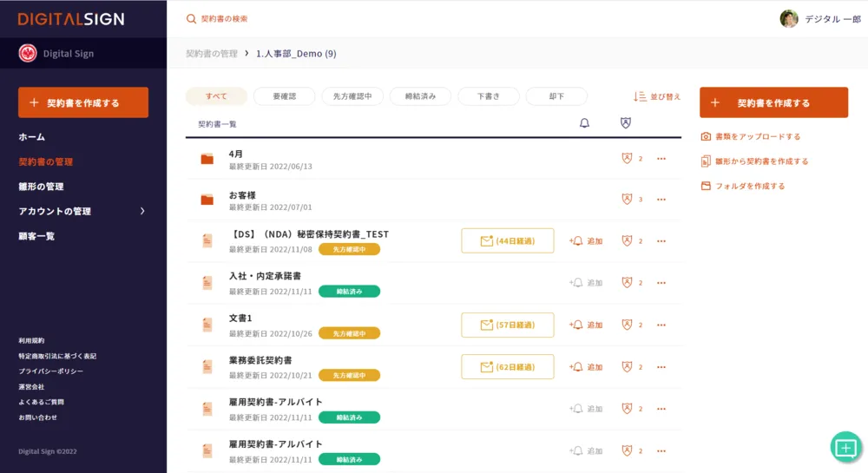Click the sort (並び替え) icon
Image resolution: width=868 pixels, height=473 pixels.
pyautogui.click(x=640, y=96)
